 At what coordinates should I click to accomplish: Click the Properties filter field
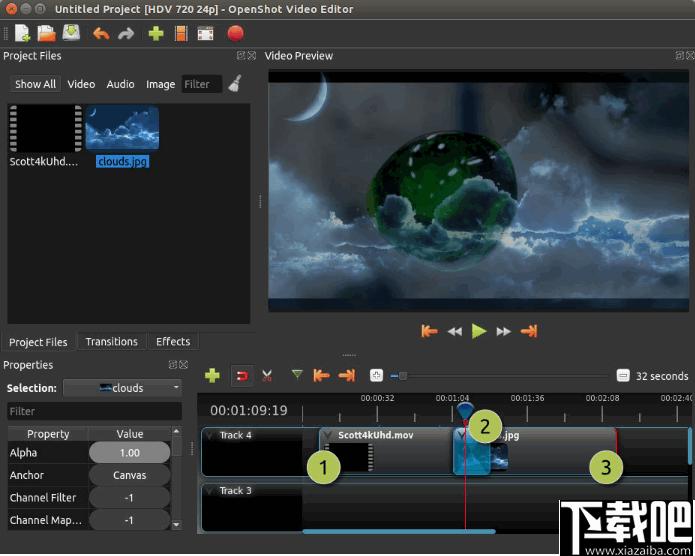[x=94, y=411]
